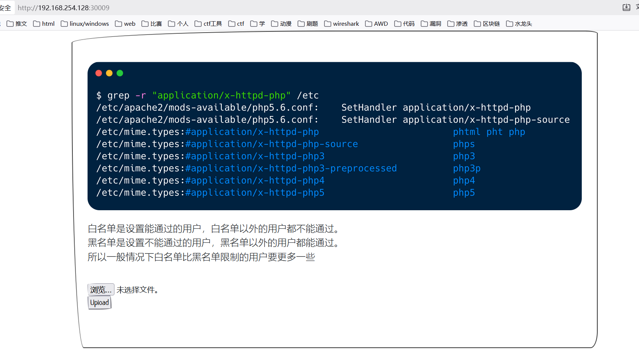Open the ctf工具 bookmark folder

tap(208, 23)
